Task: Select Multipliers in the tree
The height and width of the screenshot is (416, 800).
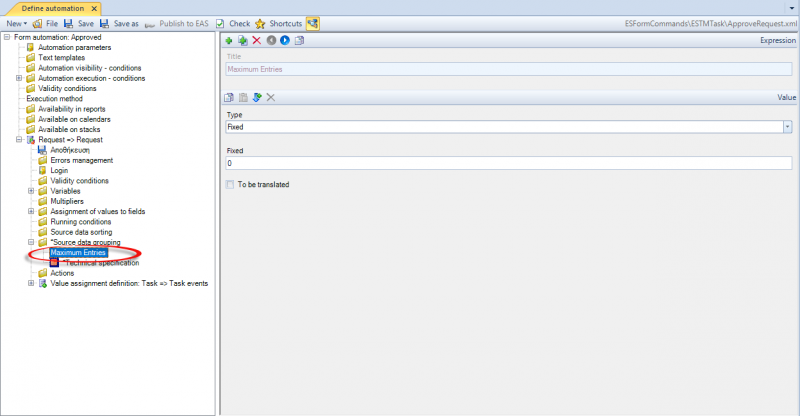Action: (67, 201)
